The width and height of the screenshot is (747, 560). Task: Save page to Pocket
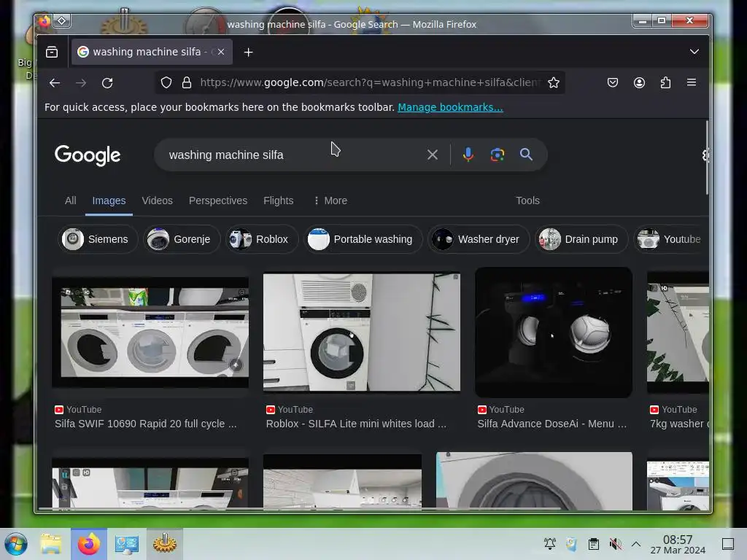coord(613,83)
